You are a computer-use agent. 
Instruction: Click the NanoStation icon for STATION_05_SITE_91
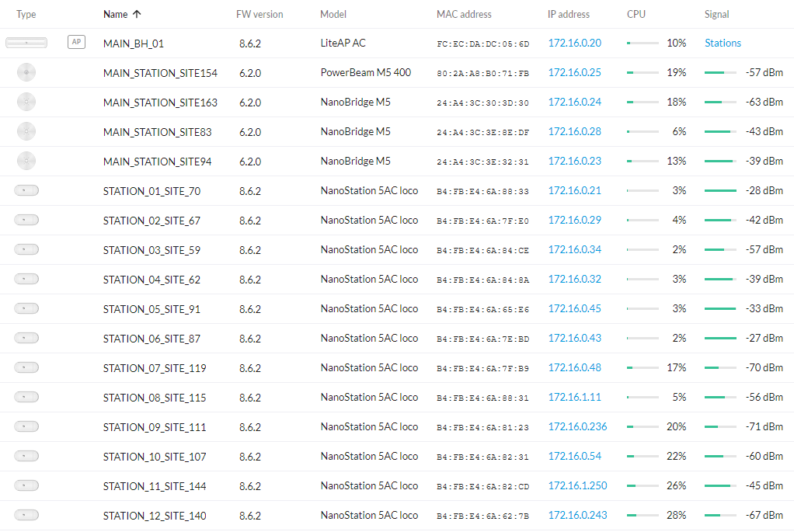tap(26, 308)
